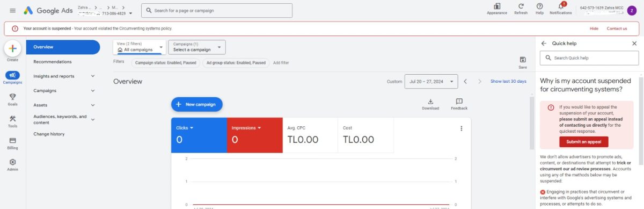Expand Audiences, keywords, and content
The width and height of the screenshot is (644, 209).
click(93, 119)
